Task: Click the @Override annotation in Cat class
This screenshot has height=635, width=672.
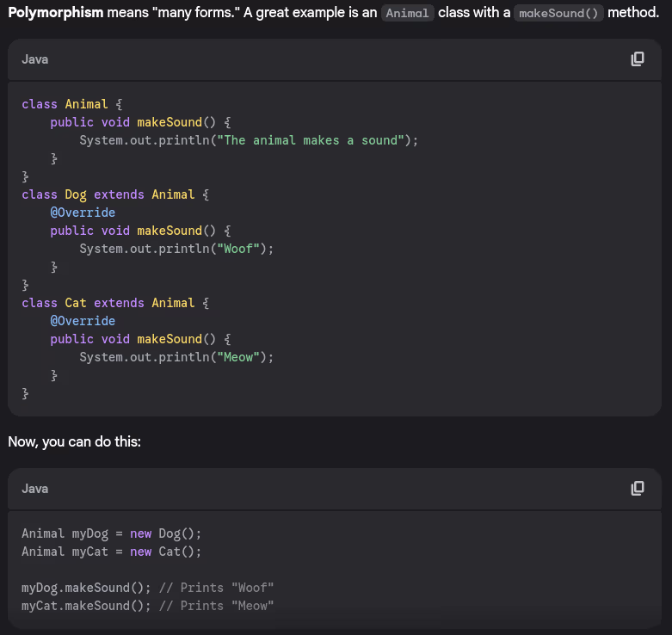Action: click(x=83, y=321)
